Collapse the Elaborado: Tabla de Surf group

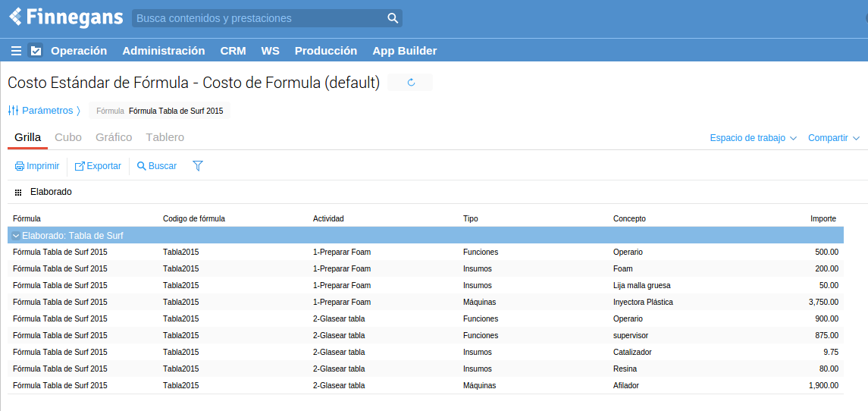point(16,236)
